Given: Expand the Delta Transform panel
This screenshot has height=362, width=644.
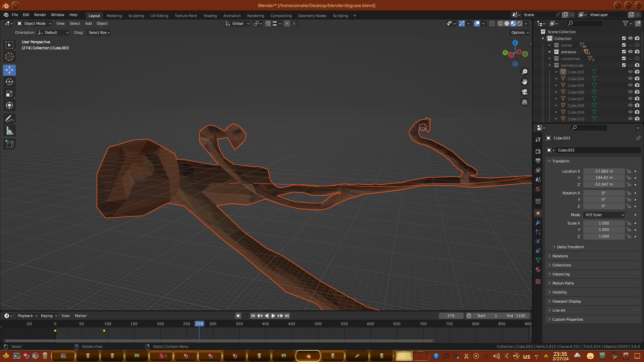Looking at the screenshot, I should point(570,247).
